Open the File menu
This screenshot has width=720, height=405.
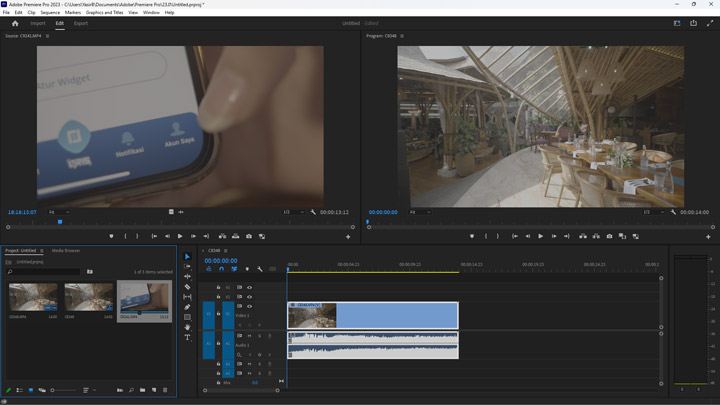pyautogui.click(x=6, y=12)
